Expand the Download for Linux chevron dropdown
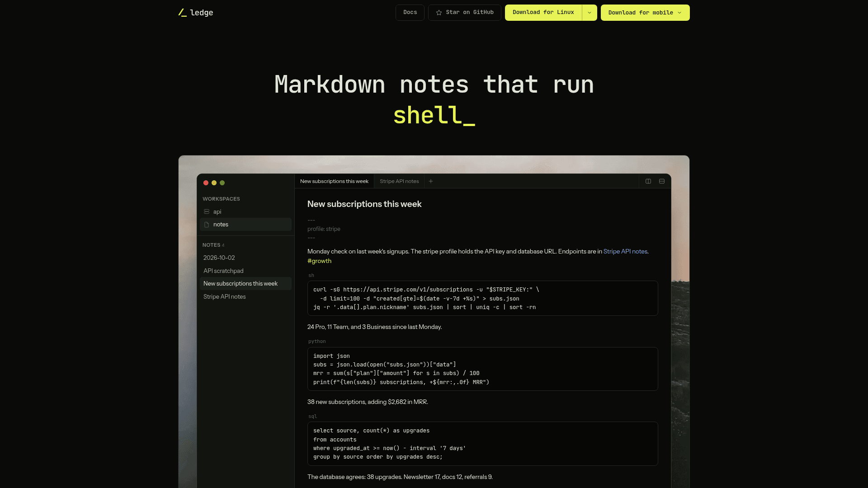 pyautogui.click(x=590, y=13)
